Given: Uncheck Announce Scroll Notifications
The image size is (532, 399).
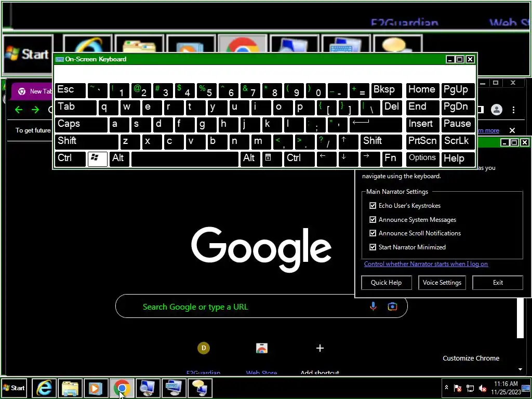Looking at the screenshot, I should (x=373, y=233).
